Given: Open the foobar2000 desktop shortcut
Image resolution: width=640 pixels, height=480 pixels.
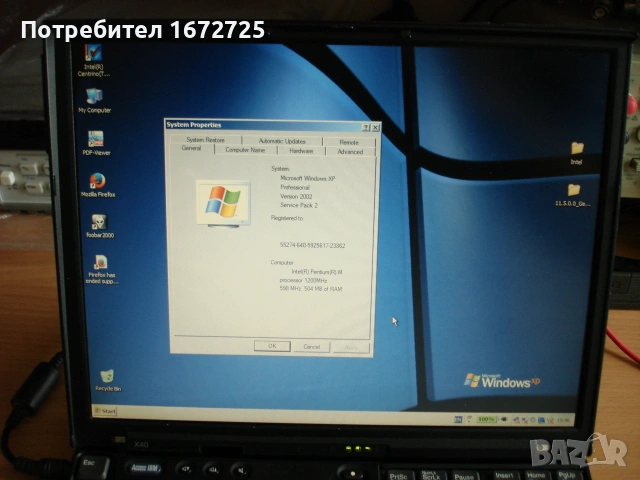Looking at the screenshot, I should 100,226.
